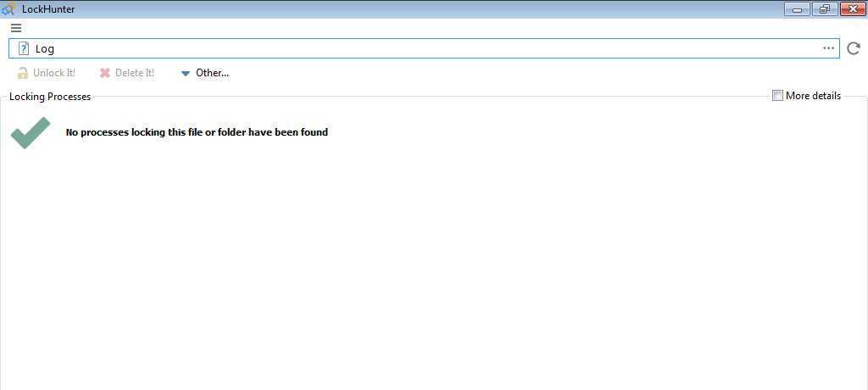The width and height of the screenshot is (868, 390).
Task: Click the padlock icon on Unlock It!
Action: [23, 73]
